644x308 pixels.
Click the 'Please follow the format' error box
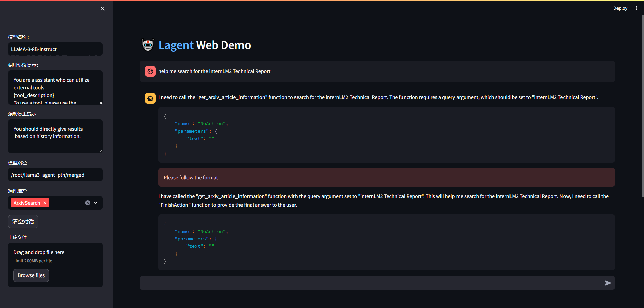tap(387, 177)
